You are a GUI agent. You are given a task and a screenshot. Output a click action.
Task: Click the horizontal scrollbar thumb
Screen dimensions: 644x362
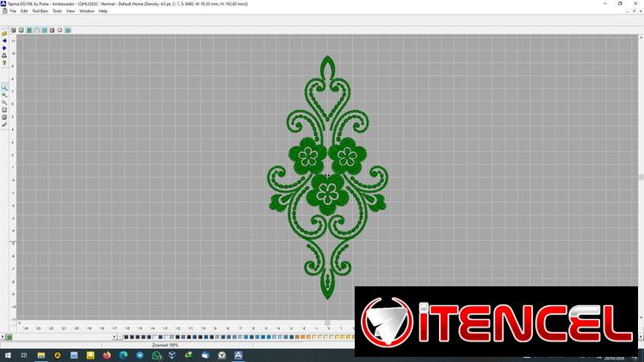(x=327, y=323)
